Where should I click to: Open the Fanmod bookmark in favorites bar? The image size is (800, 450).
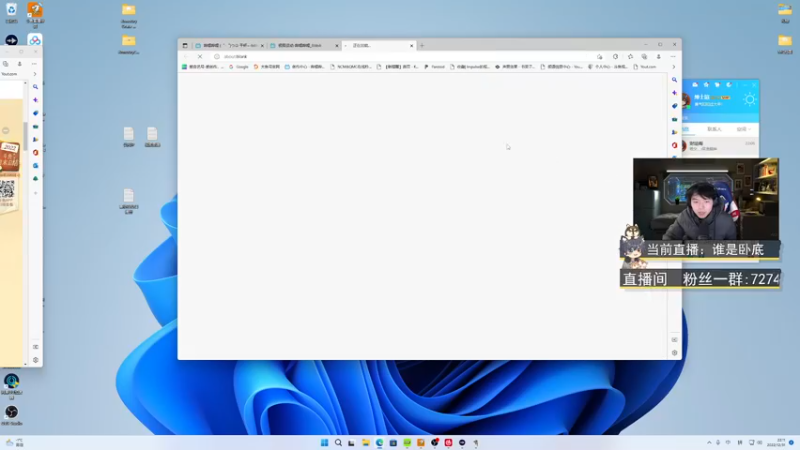pyautogui.click(x=435, y=67)
